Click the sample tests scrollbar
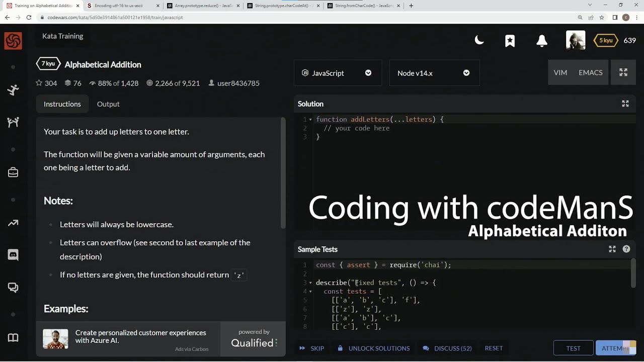Screen dimensions: 644x362 tap(633, 273)
